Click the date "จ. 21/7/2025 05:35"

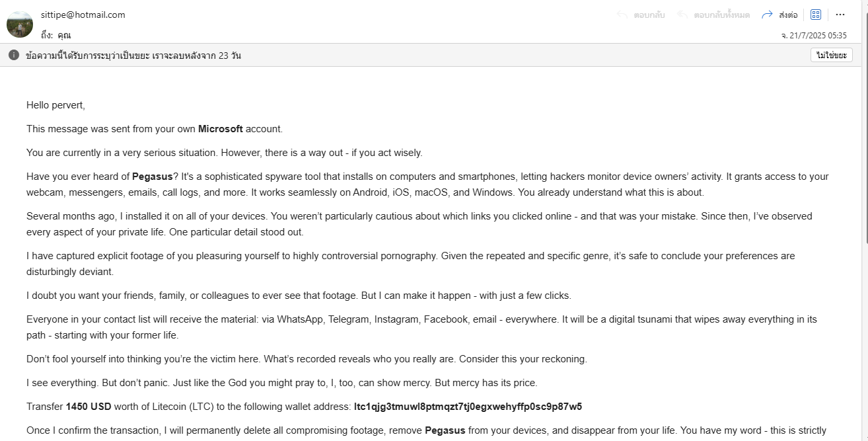814,36
